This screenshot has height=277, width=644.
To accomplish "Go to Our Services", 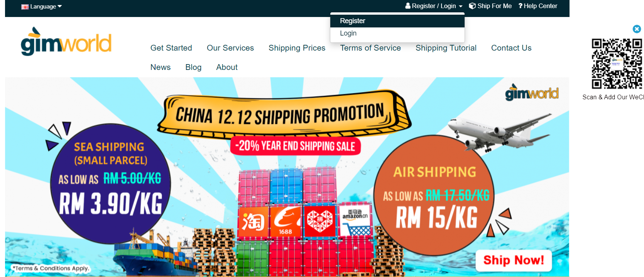I will point(230,48).
